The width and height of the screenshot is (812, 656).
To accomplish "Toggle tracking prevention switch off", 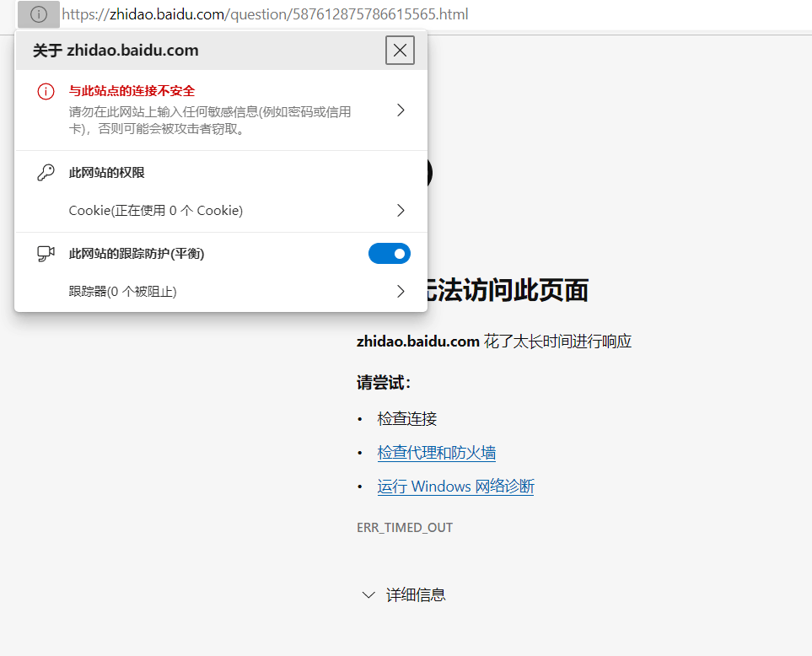I will pos(390,254).
